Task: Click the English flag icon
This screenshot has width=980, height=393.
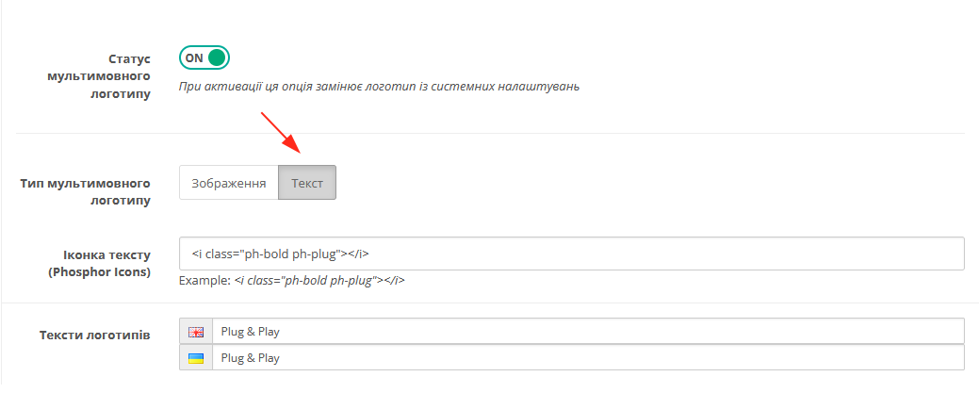Action: (x=196, y=332)
